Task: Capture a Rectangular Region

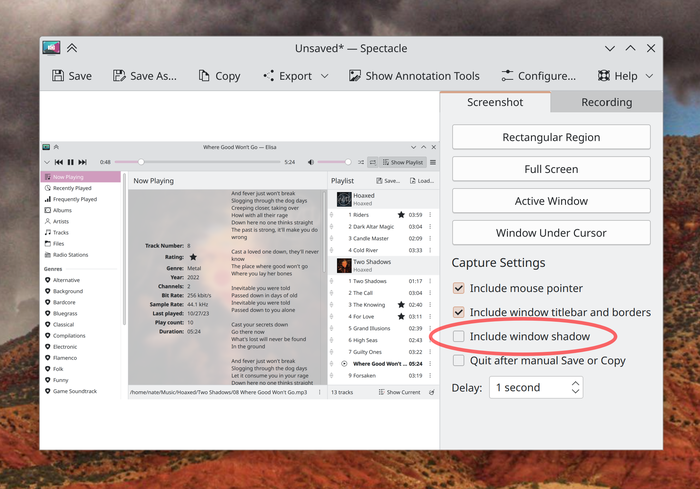Action: tap(551, 137)
